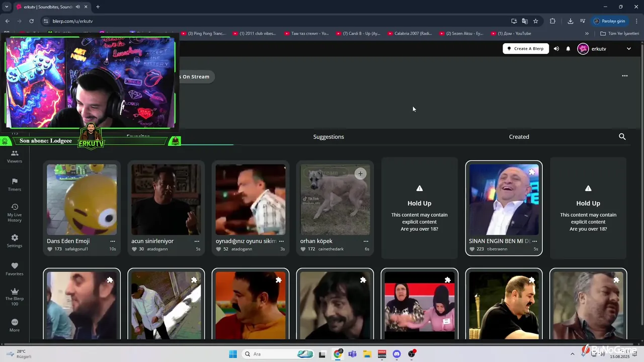
Task: Open options menu on SINAN ENGIN card
Action: [534, 241]
